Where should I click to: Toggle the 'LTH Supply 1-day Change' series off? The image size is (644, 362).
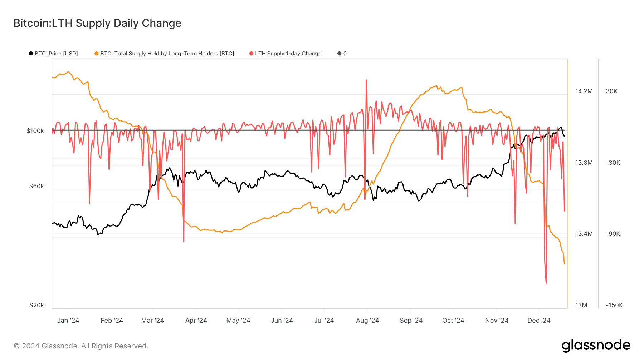[288, 54]
